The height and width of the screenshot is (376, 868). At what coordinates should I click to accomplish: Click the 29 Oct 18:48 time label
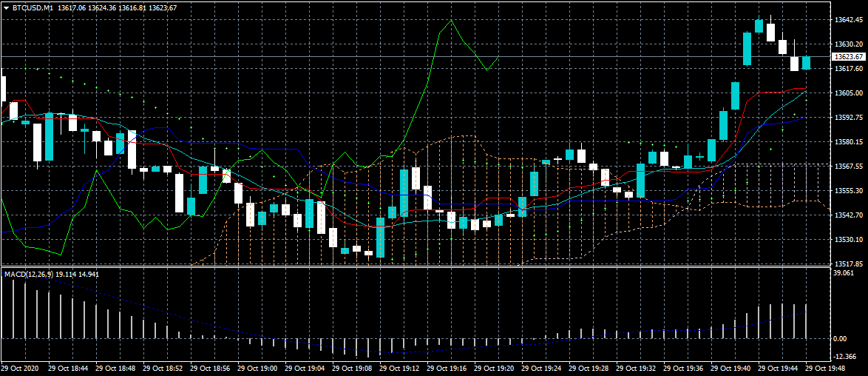115,369
